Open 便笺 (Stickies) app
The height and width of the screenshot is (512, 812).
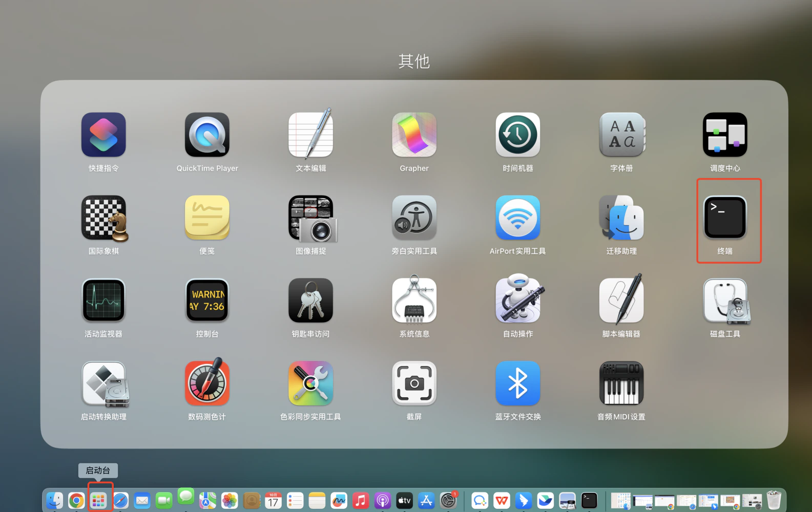(x=207, y=218)
